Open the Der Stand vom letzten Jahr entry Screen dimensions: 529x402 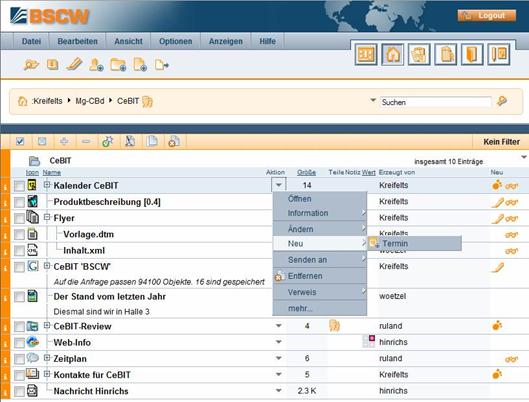[x=110, y=297]
